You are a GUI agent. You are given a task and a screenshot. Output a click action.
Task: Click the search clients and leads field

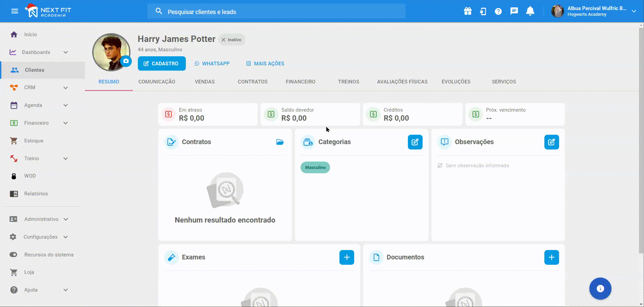pyautogui.click(x=276, y=11)
